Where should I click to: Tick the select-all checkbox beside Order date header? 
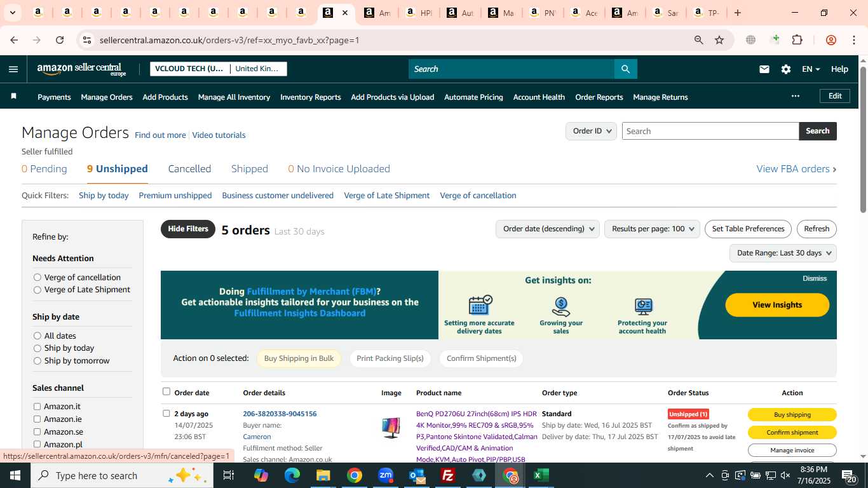click(166, 391)
